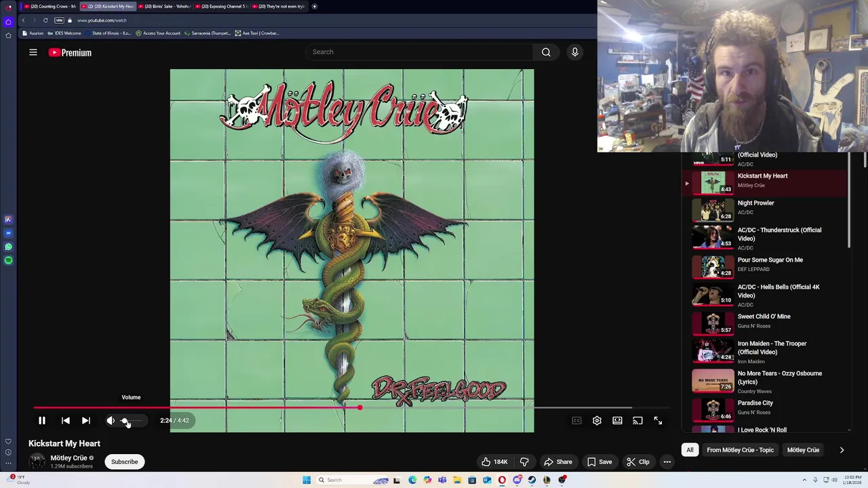Click the volume slider handle
This screenshot has height=488, width=868.
(125, 420)
